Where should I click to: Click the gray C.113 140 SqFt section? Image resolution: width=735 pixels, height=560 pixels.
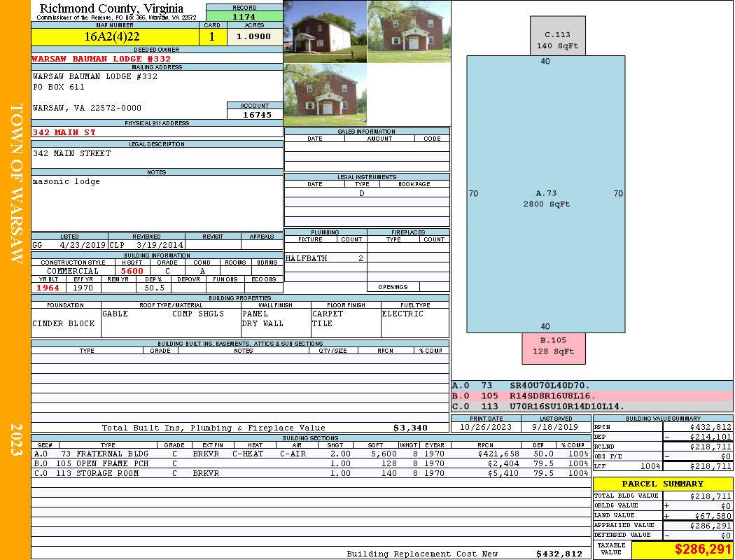pyautogui.click(x=557, y=36)
